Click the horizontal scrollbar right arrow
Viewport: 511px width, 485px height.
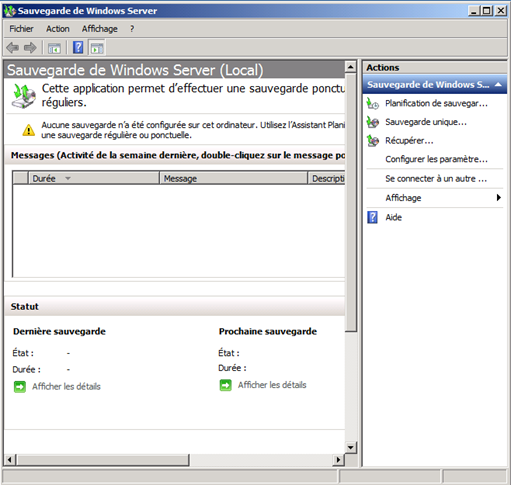[x=338, y=460]
